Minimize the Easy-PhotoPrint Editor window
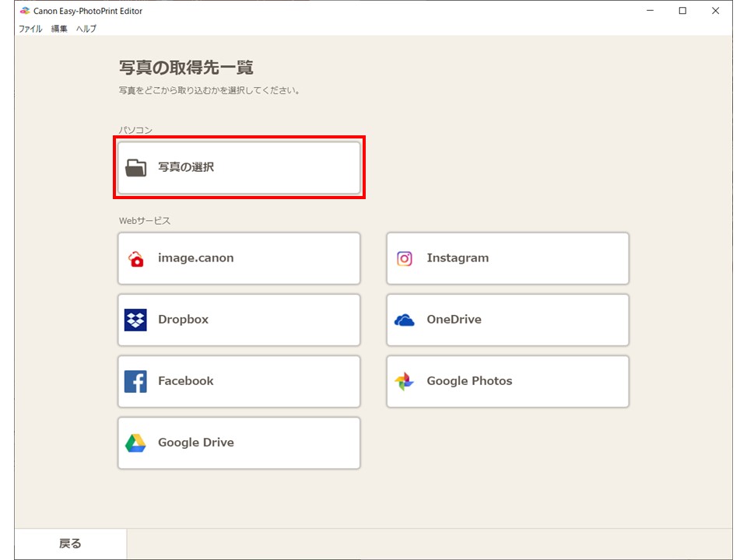 [x=650, y=10]
